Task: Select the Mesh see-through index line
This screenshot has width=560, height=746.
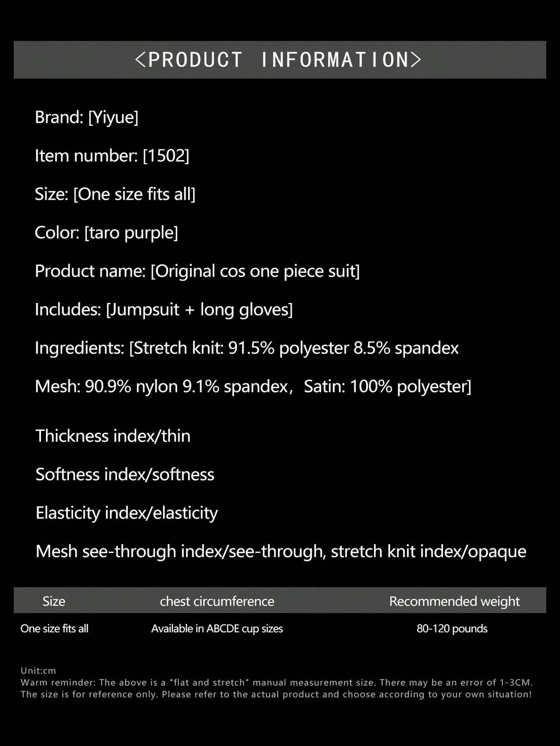Action: point(281,551)
